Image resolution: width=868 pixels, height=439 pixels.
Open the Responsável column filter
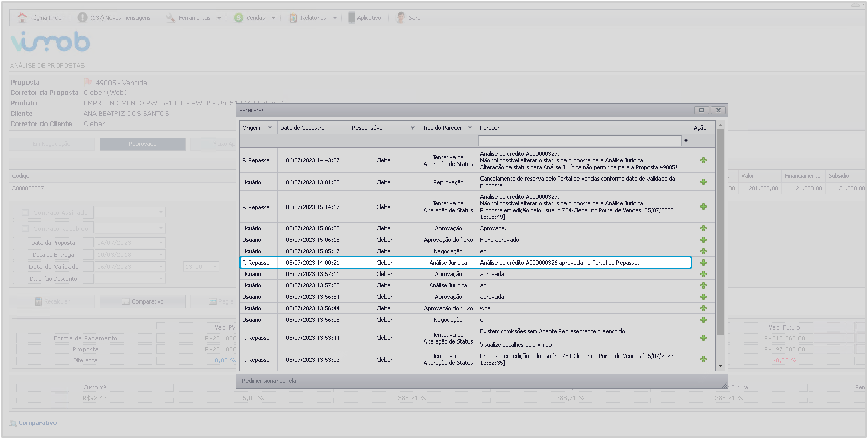[x=412, y=128]
